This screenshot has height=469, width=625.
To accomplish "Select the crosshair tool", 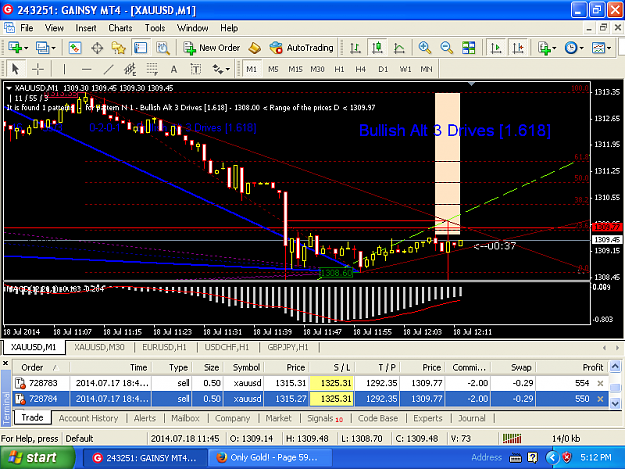I will (38, 69).
